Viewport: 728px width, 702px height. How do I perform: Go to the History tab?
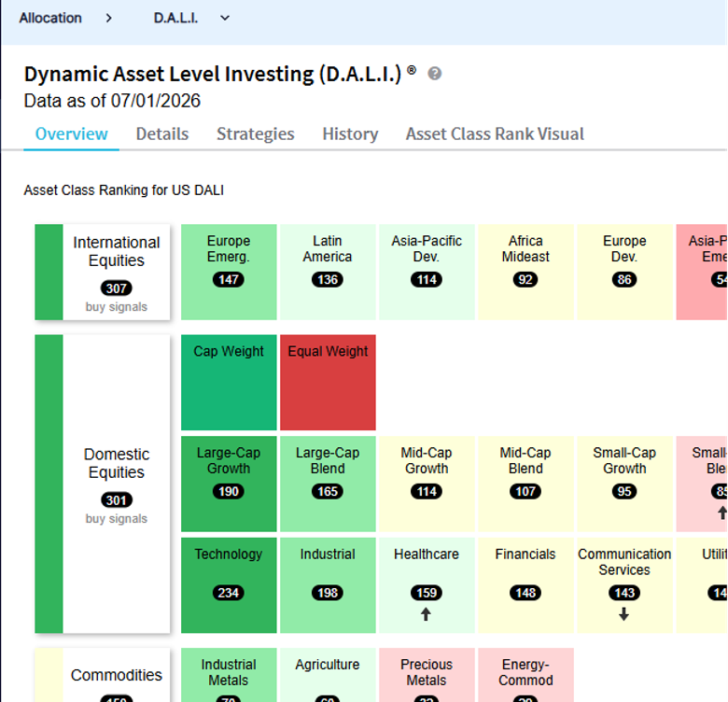pos(350,133)
